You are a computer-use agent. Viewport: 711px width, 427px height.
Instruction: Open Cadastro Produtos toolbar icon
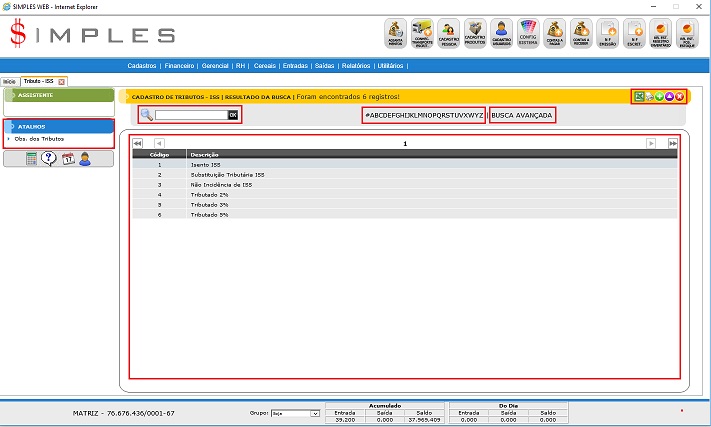pos(476,34)
